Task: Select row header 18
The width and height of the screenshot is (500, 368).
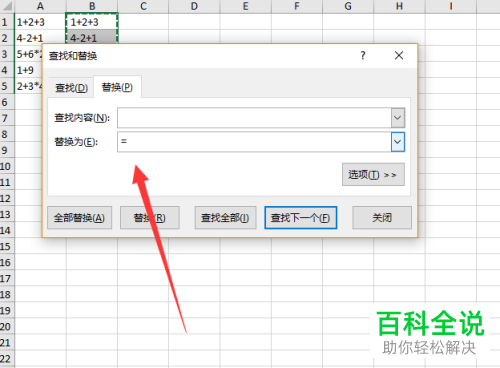Action: click(x=7, y=294)
